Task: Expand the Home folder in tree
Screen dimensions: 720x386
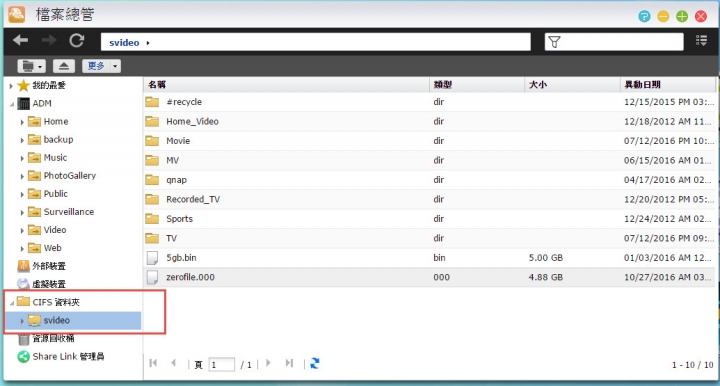Action: (22, 122)
